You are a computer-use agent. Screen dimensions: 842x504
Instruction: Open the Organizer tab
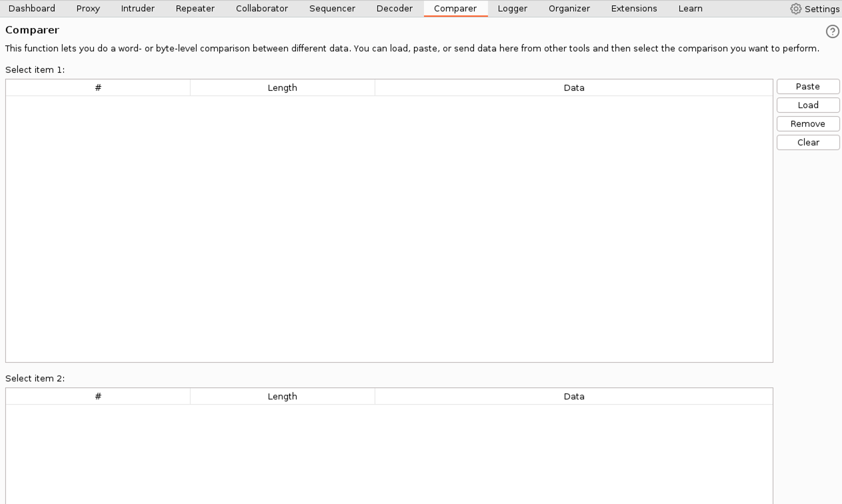click(x=569, y=9)
